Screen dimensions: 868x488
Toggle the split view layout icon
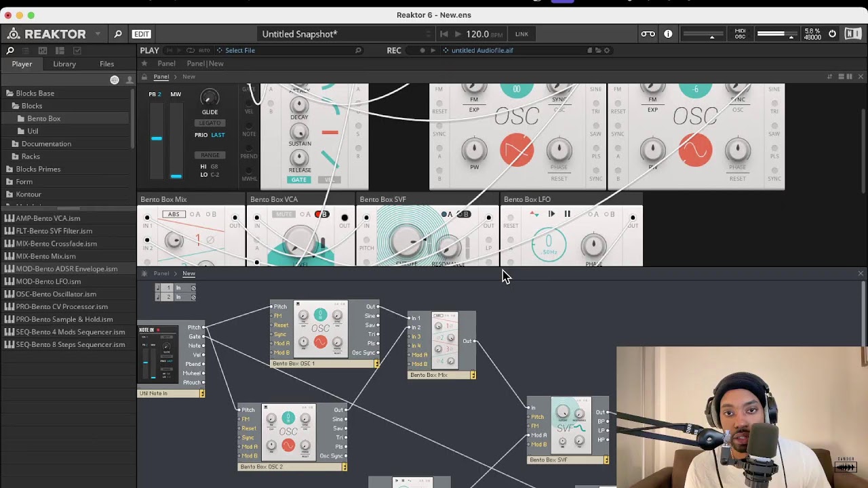pyautogui.click(x=841, y=77)
